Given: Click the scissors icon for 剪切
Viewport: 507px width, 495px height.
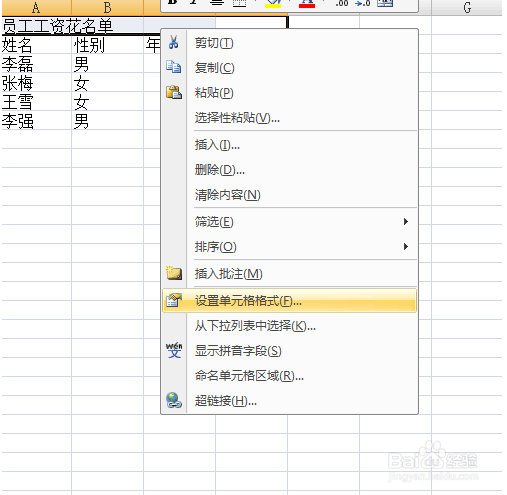Looking at the screenshot, I should pyautogui.click(x=173, y=43).
